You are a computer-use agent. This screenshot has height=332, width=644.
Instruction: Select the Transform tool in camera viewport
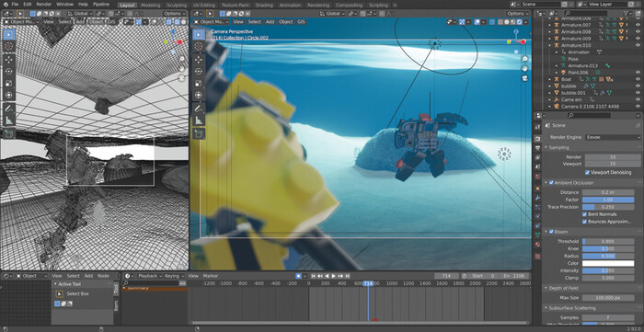coord(199,96)
